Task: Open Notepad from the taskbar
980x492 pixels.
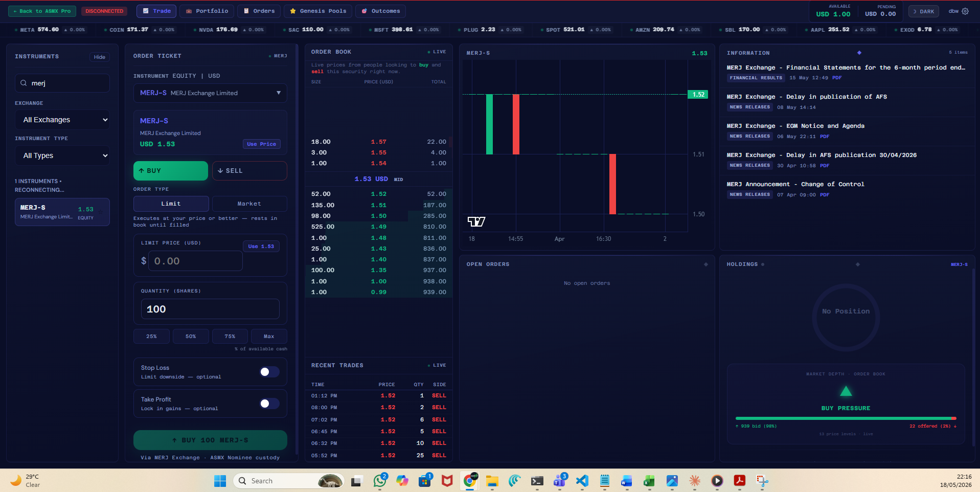Action: (605, 481)
